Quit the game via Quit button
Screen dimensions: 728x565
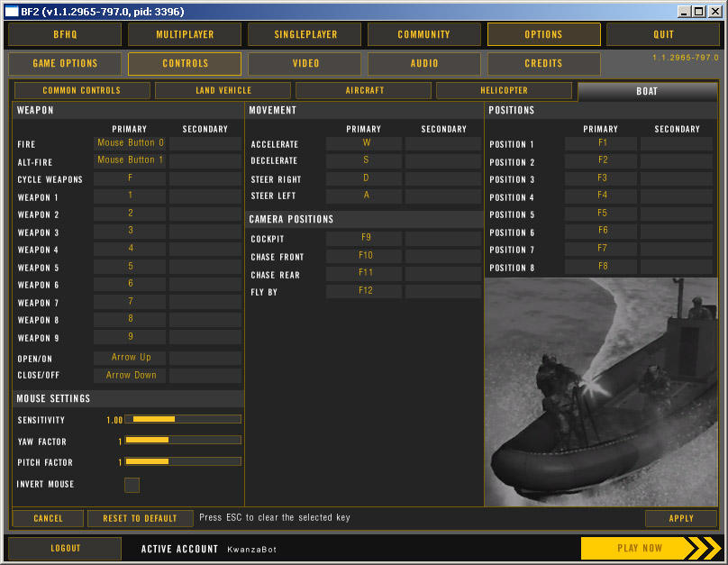pyautogui.click(x=663, y=34)
